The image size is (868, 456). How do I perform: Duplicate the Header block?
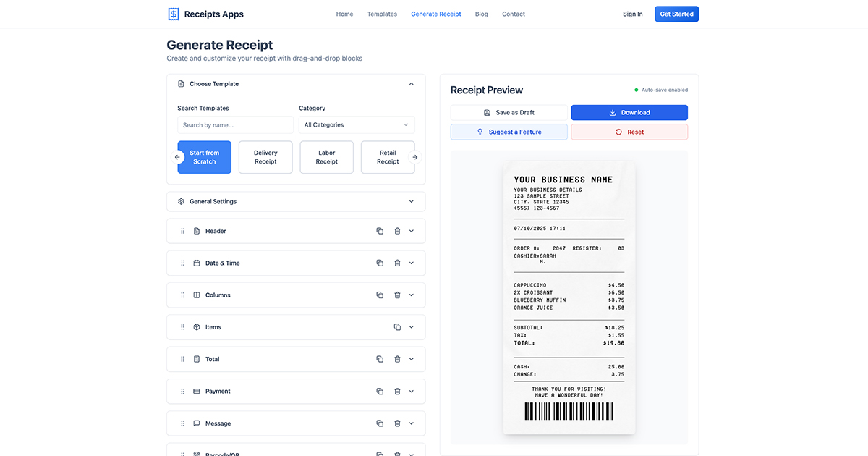(380, 230)
